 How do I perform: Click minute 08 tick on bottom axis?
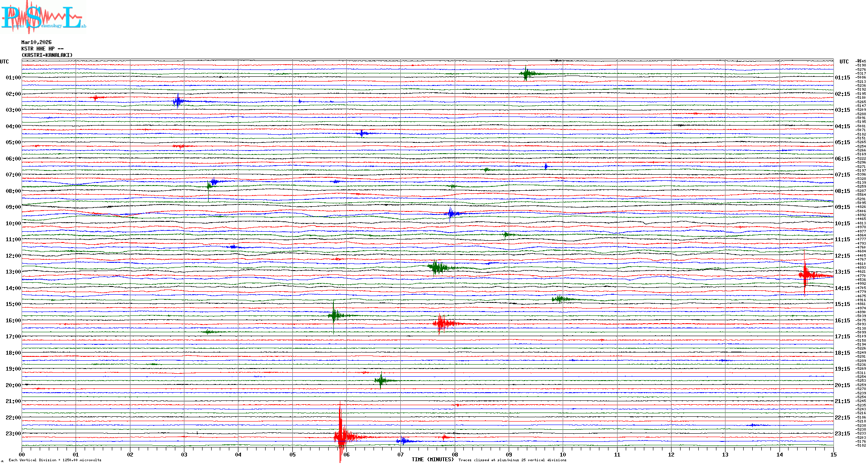tap(455, 454)
